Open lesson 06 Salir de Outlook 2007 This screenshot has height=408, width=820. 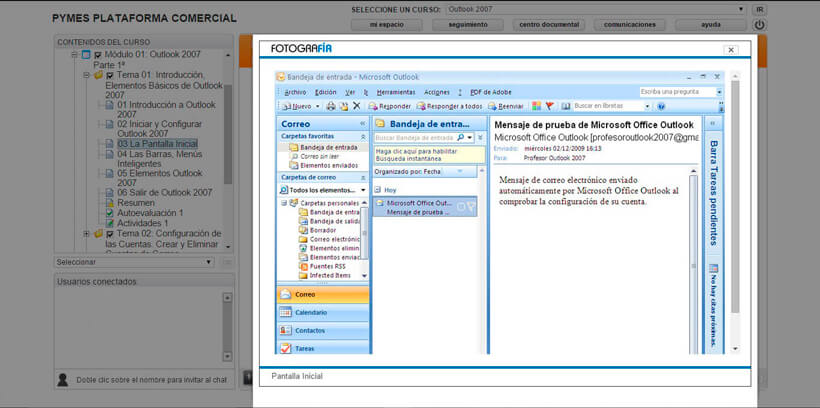165,192
